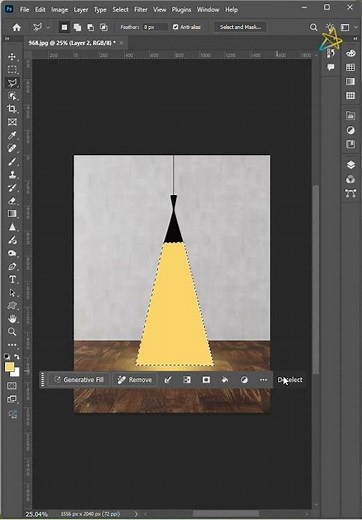362x520 pixels.
Task: Expand the tools panel double arrows
Action: coord(7,39)
